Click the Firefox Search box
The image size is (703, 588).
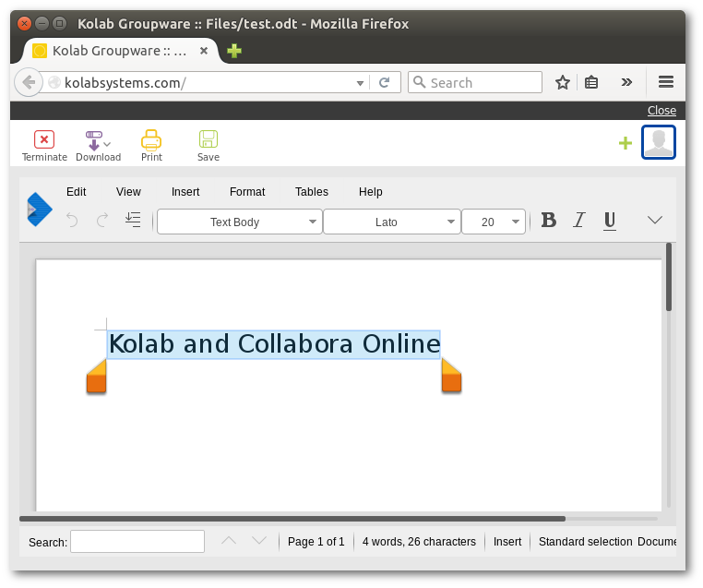pos(475,82)
